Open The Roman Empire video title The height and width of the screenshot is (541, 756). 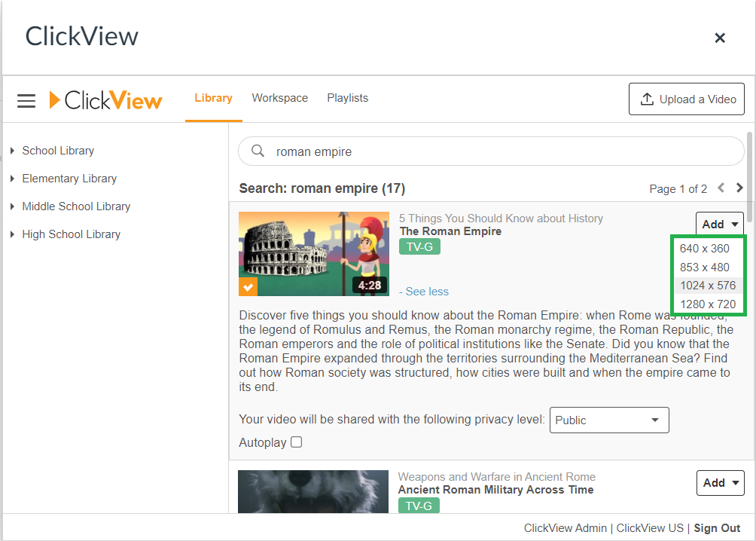tap(450, 231)
